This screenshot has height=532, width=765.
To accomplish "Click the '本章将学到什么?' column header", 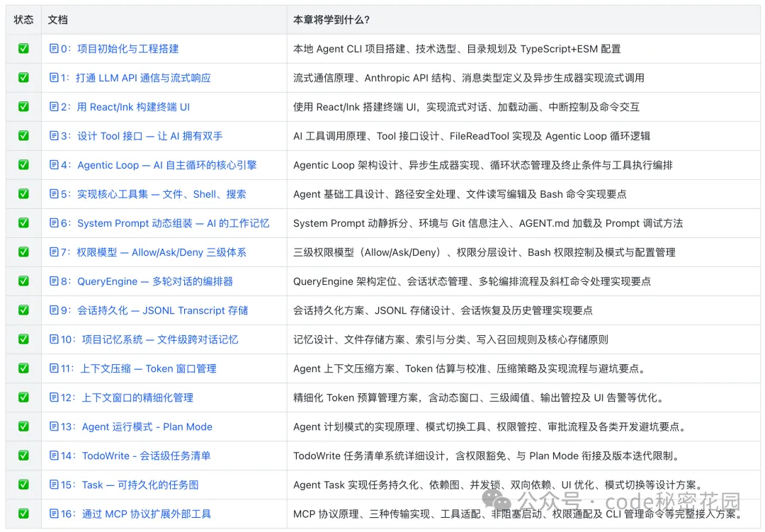I will coord(331,20).
